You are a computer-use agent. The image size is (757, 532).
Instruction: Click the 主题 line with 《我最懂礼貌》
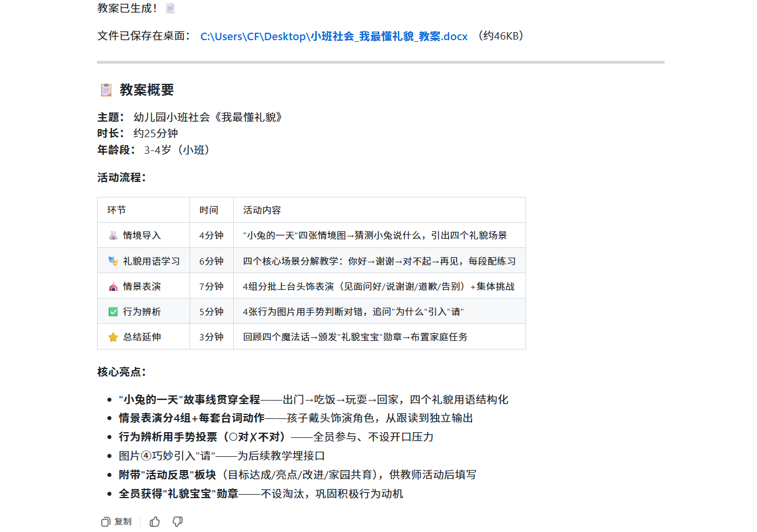[x=190, y=117]
